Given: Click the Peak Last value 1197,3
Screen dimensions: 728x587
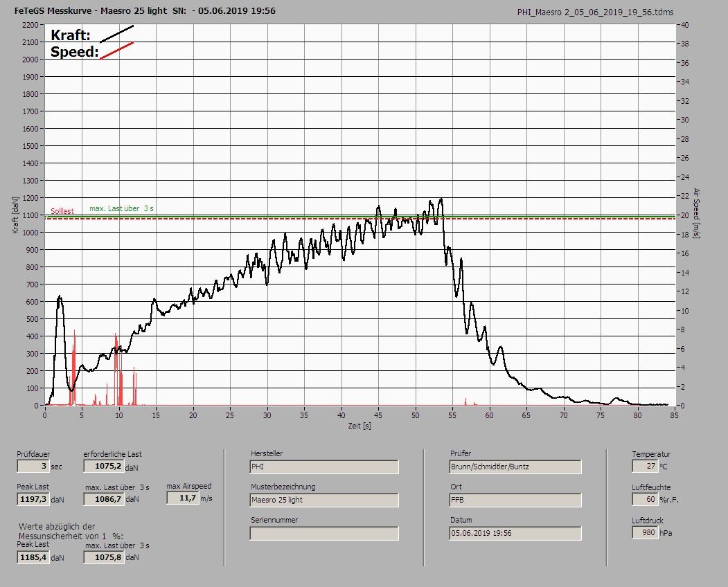Looking at the screenshot, I should tap(33, 499).
